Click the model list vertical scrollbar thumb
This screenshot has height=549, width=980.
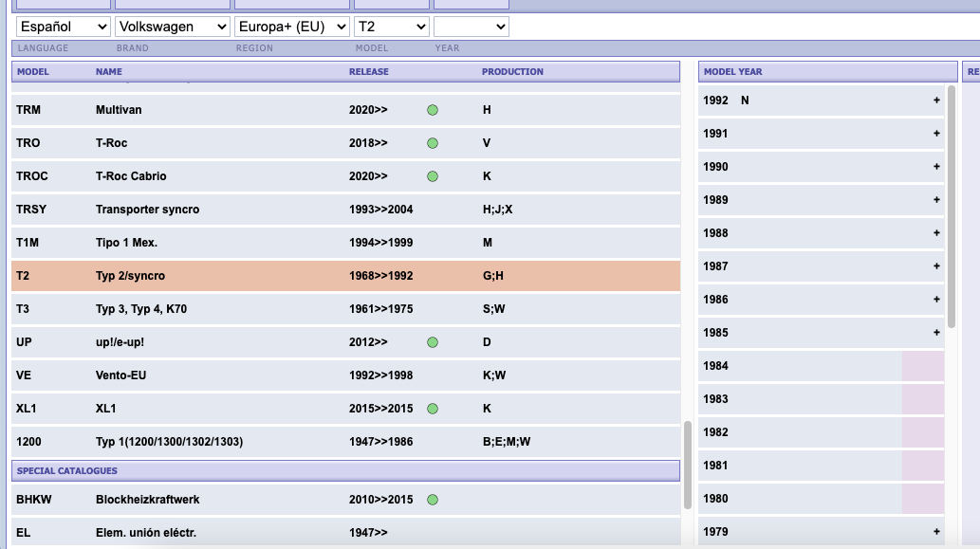pos(688,465)
